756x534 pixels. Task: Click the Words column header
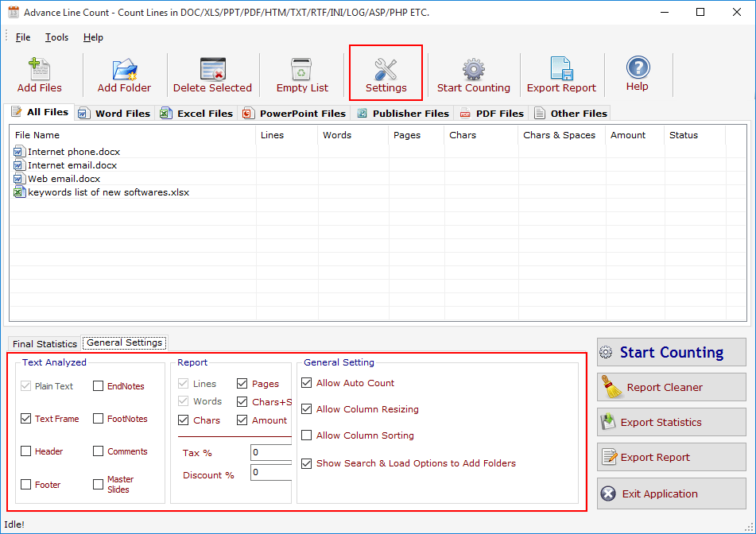[353, 135]
